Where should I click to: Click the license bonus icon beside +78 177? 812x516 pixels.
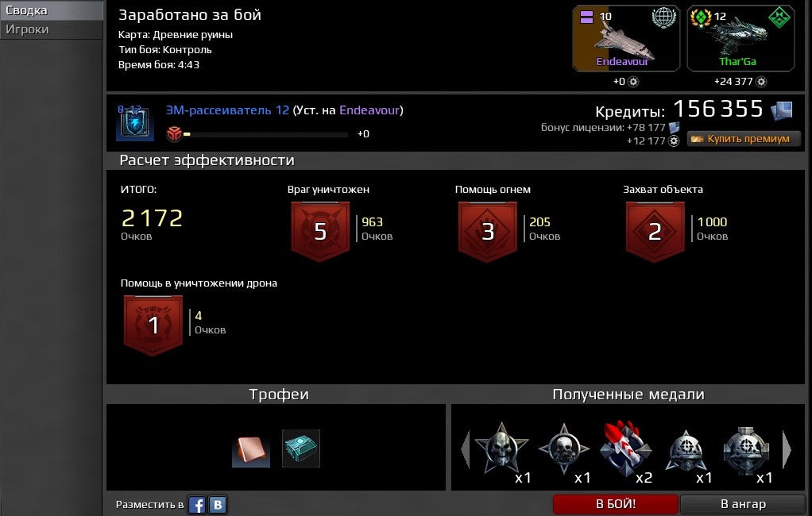(674, 127)
